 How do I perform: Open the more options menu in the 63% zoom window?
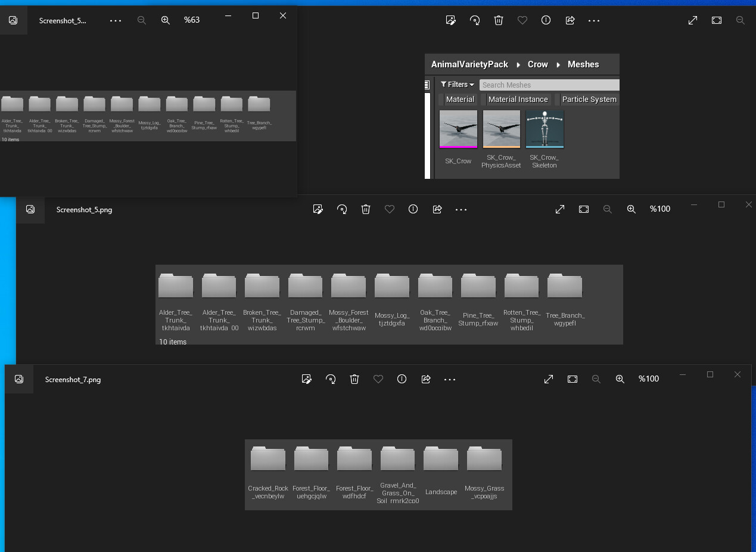click(116, 20)
